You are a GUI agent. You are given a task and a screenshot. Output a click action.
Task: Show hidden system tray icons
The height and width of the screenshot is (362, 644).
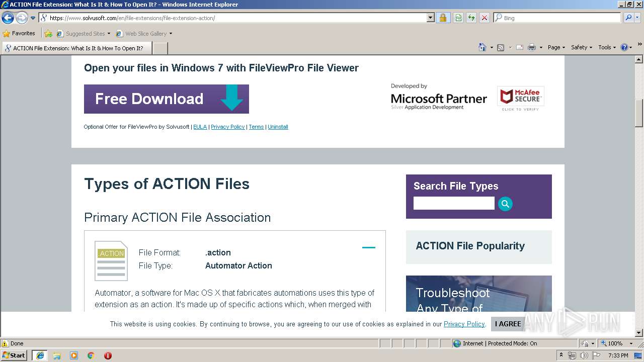pos(561,355)
